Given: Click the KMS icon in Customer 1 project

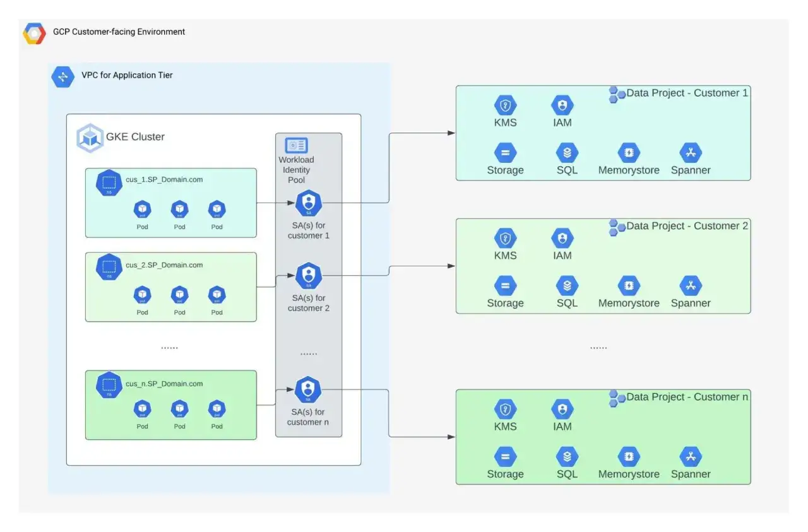Looking at the screenshot, I should coord(505,105).
